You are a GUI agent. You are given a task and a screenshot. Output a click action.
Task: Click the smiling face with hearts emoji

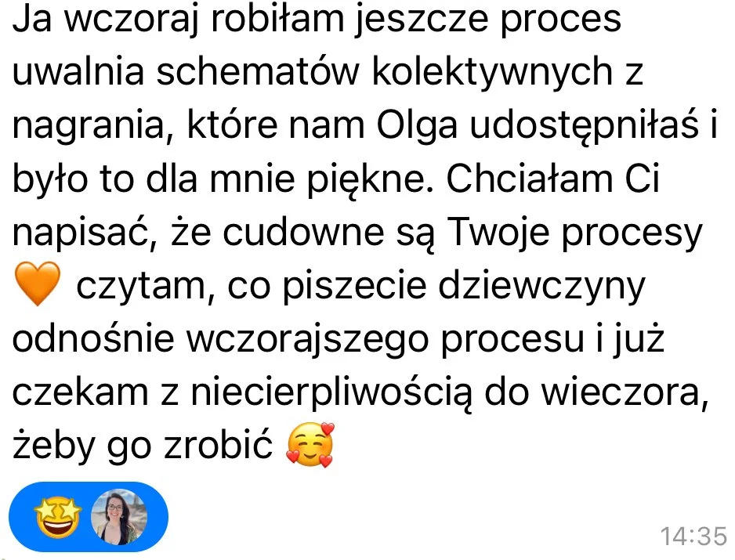point(310,445)
